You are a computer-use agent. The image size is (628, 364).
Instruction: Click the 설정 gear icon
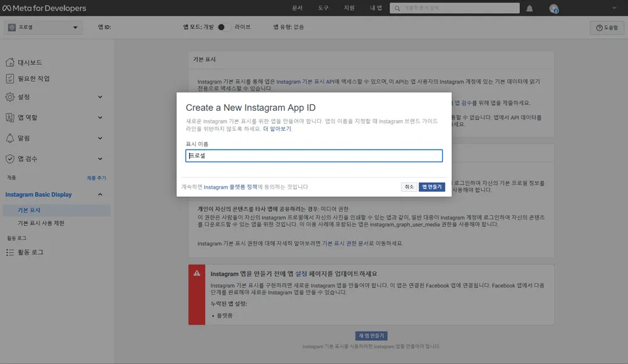coord(10,97)
